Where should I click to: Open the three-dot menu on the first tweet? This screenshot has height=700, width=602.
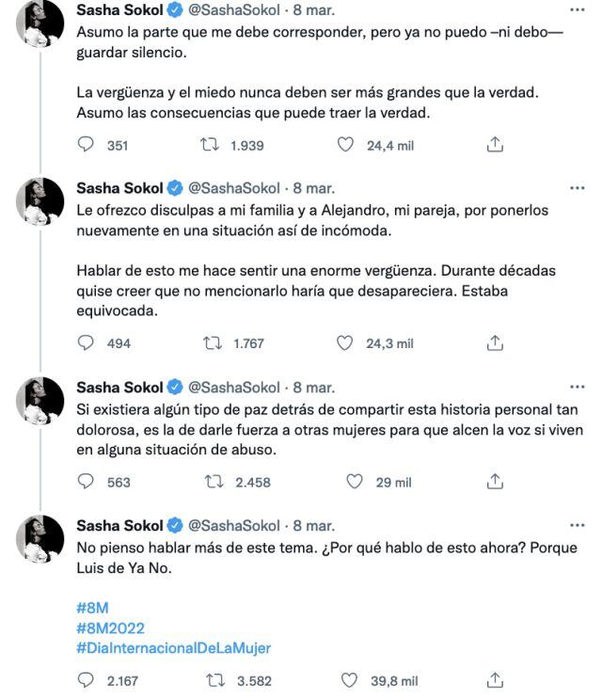pos(578,9)
